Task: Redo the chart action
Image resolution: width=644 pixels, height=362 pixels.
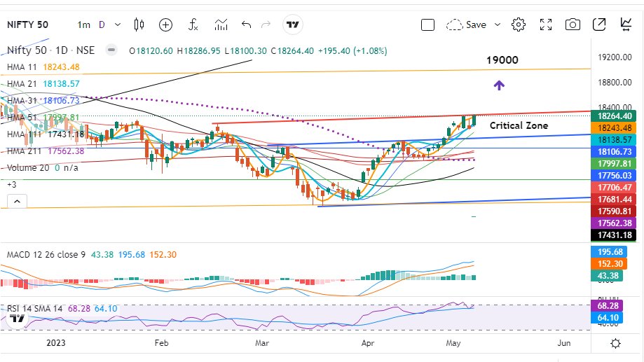Action: tap(266, 25)
